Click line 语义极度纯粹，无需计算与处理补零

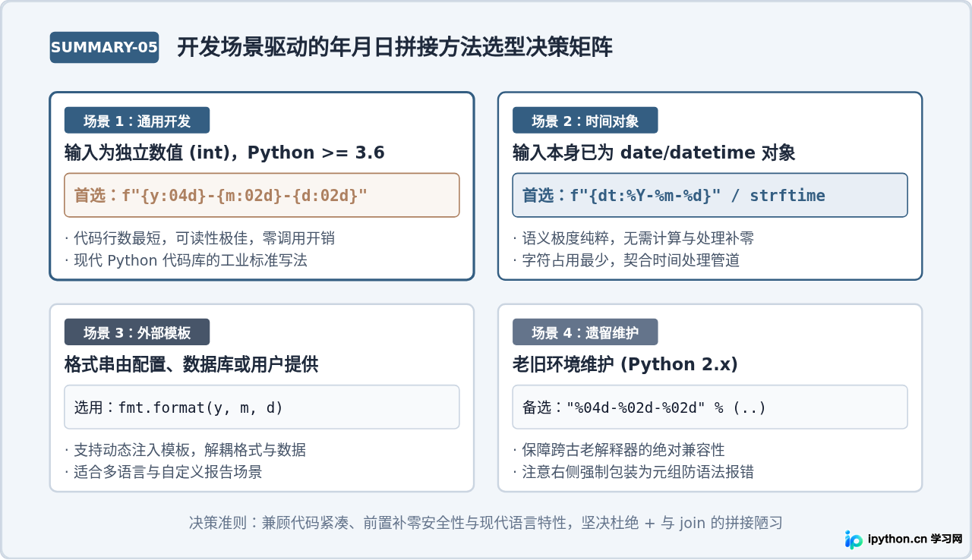tap(633, 238)
